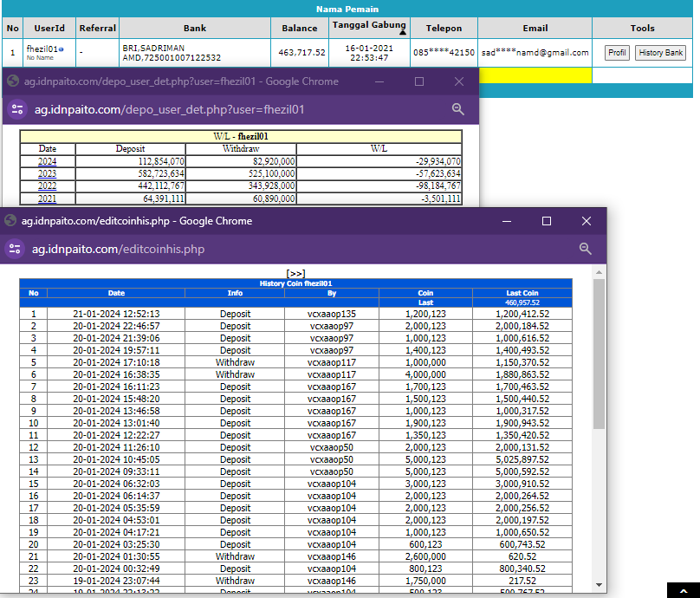Image resolution: width=700 pixels, height=598 pixels.
Task: Click Withdraw info in row 5
Action: point(235,362)
